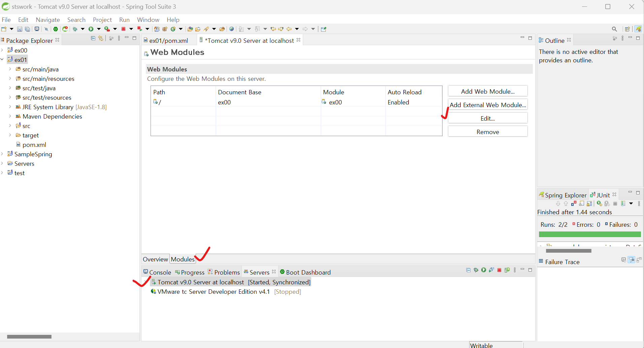Click the red Stop icon in main toolbar
This screenshot has width=644, height=348.
click(123, 29)
